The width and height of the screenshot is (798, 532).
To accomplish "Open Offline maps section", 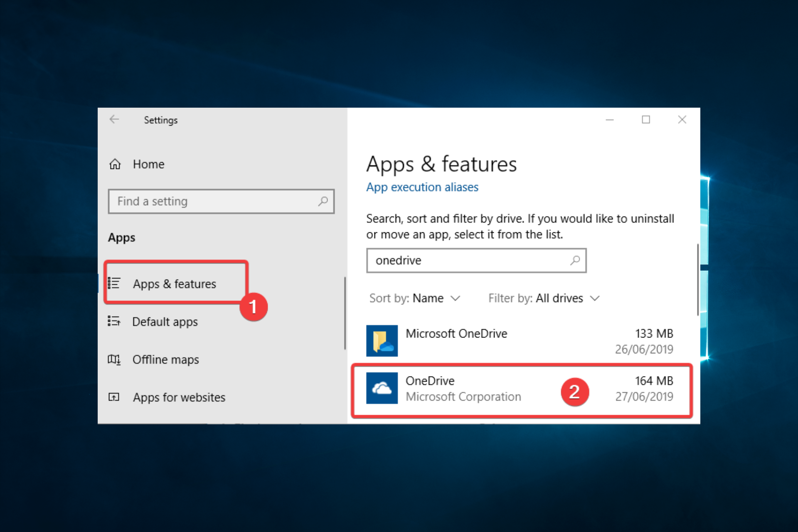I will tap(165, 360).
